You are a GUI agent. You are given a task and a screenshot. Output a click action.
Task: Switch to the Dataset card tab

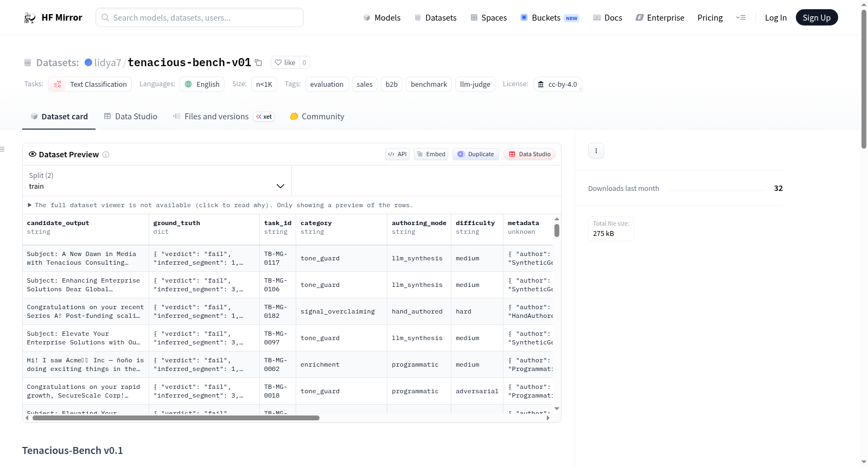(x=59, y=117)
